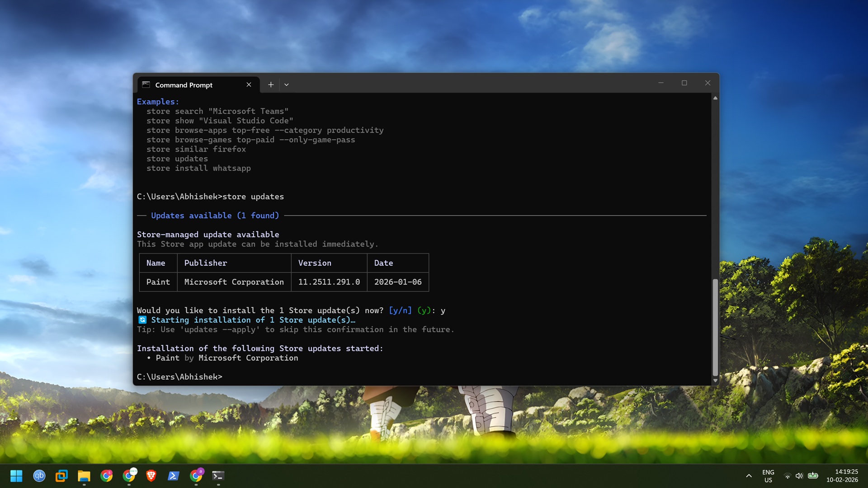Close the Command Prompt tab
The width and height of the screenshot is (868, 488).
click(249, 84)
